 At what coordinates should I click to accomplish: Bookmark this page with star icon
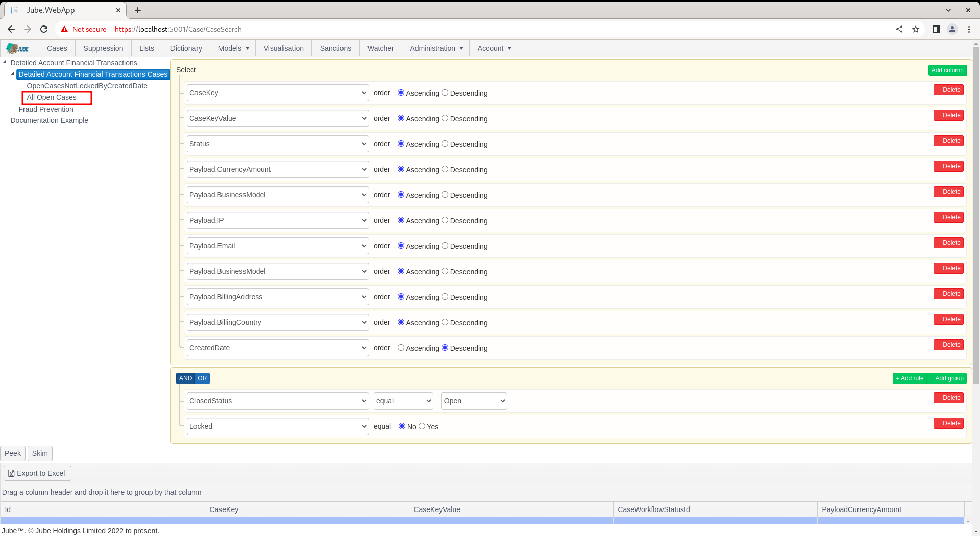pyautogui.click(x=916, y=29)
